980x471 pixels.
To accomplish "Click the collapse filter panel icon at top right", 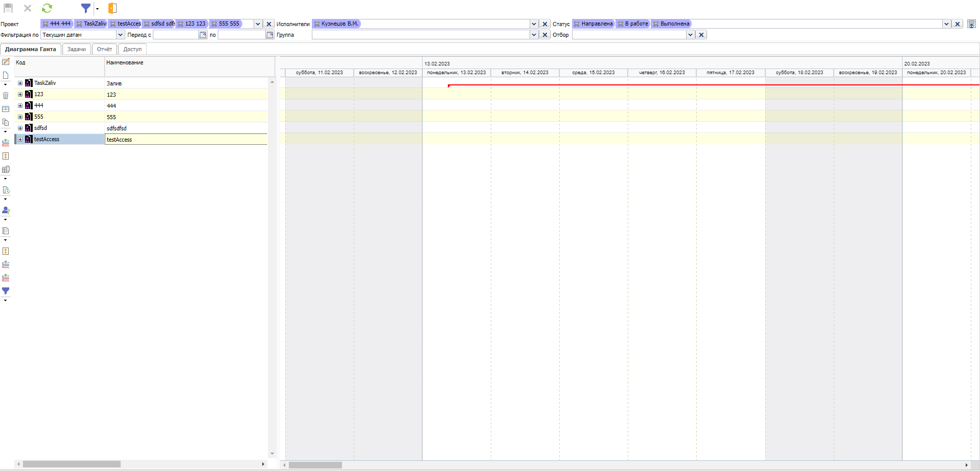I will [971, 24].
